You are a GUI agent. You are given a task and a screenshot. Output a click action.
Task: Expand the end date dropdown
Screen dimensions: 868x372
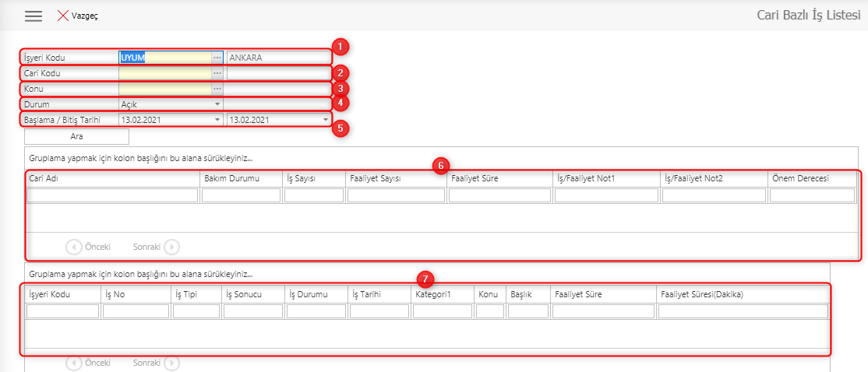[325, 120]
